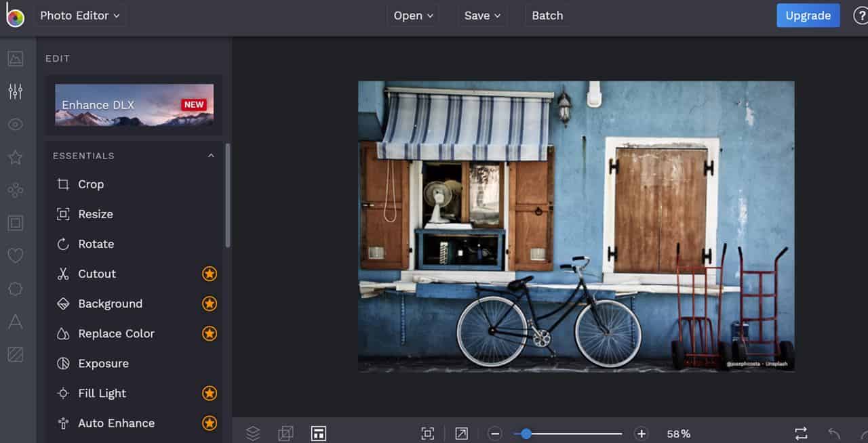Viewport: 868px width, 443px height.
Task: Click the zoom in plus button
Action: (641, 434)
